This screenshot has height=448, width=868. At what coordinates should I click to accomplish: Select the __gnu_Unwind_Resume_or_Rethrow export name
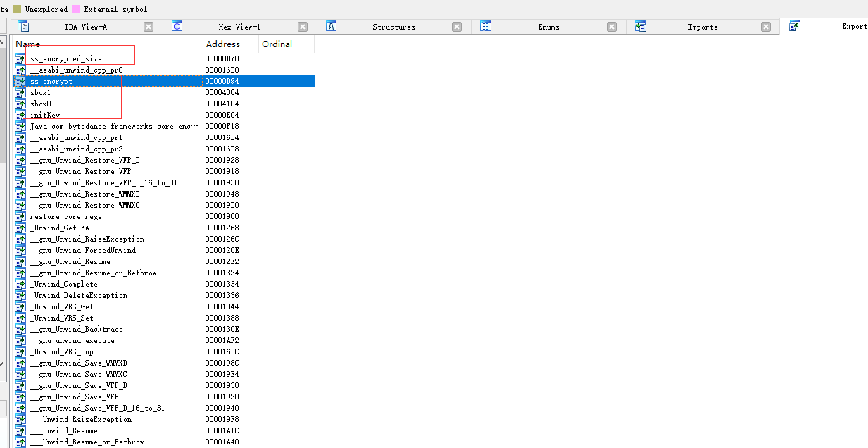click(x=94, y=273)
